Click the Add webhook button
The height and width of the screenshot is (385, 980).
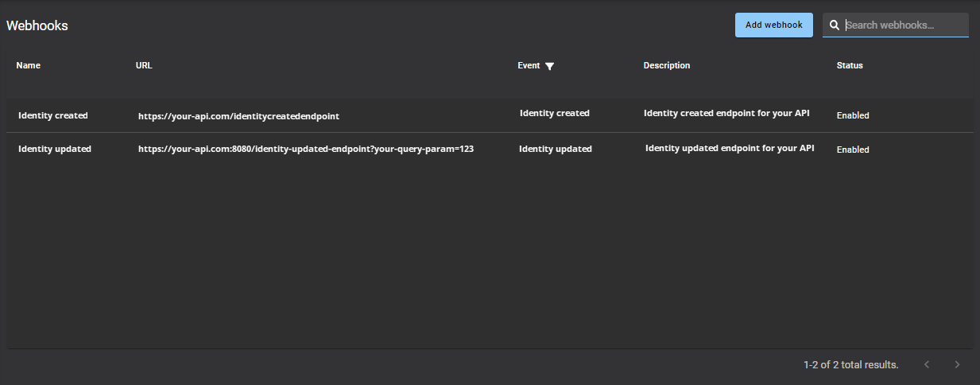[773, 25]
